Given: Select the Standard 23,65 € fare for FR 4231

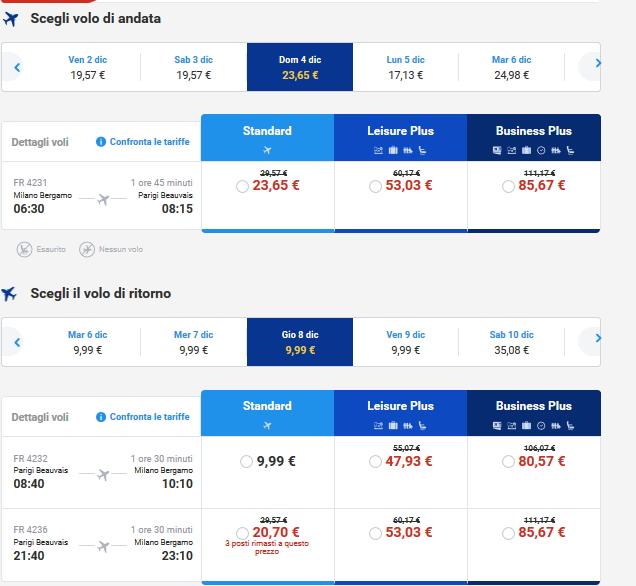Looking at the screenshot, I should click(243, 186).
